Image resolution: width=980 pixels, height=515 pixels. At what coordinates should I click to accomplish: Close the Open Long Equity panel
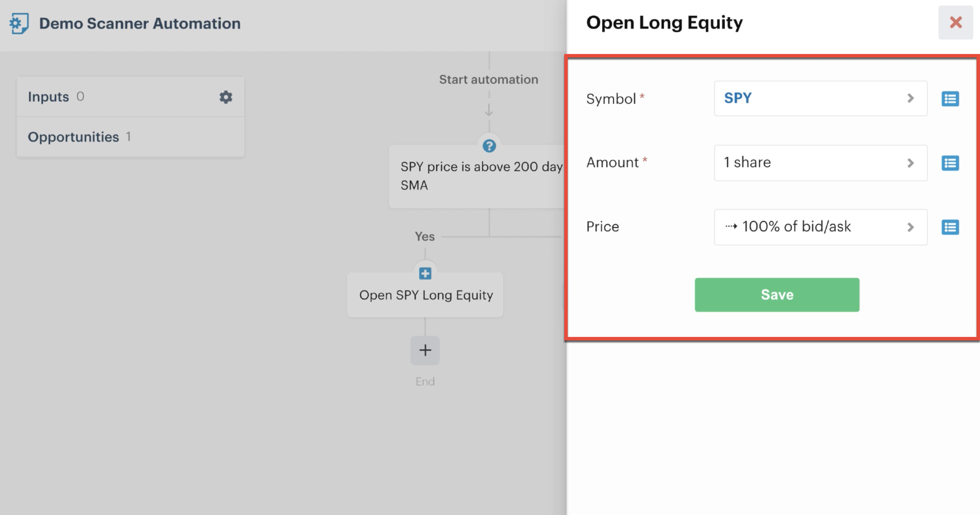(x=956, y=22)
